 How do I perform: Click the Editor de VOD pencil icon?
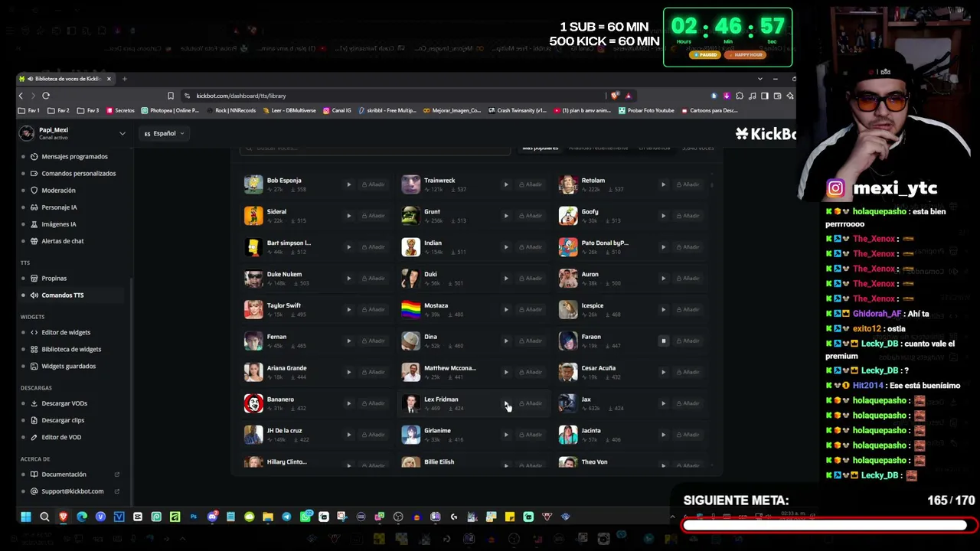tap(34, 437)
